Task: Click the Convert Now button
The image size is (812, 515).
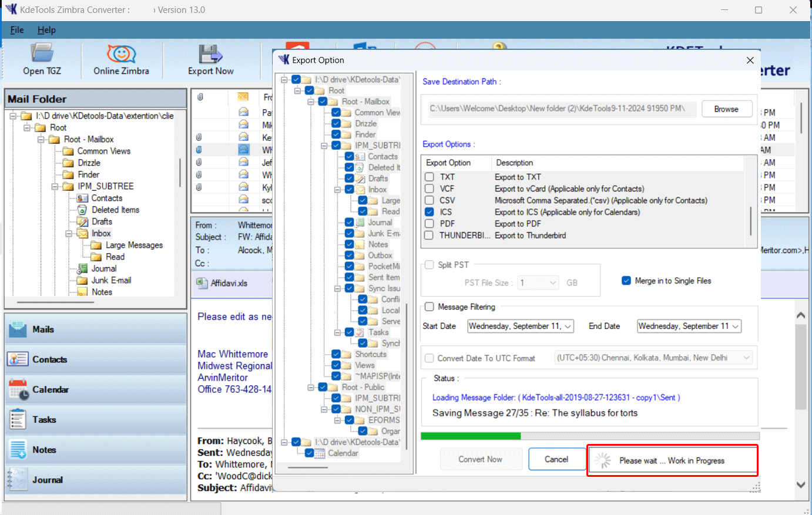Action: point(481,459)
